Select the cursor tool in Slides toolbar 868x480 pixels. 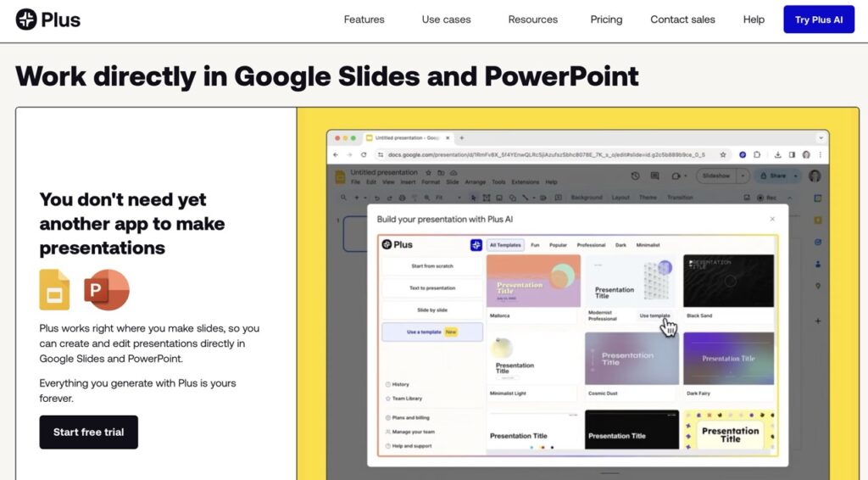tap(473, 198)
